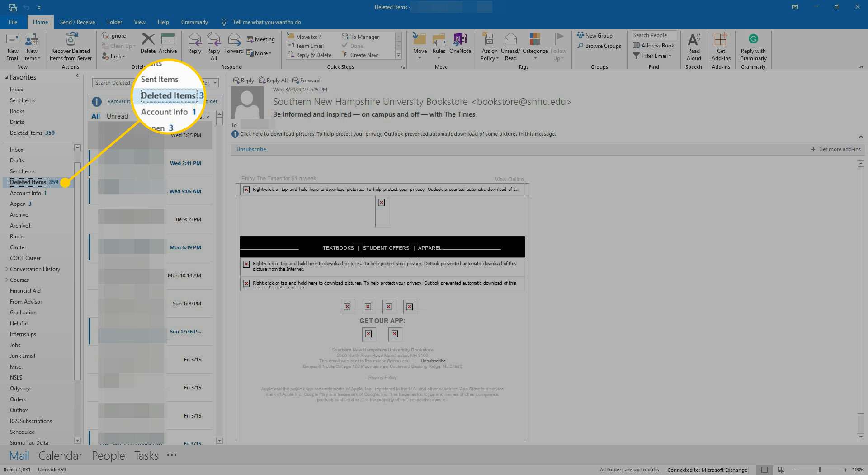Screen dimensions: 868x475
Task: Expand the Conversation History folder
Action: click(6, 269)
